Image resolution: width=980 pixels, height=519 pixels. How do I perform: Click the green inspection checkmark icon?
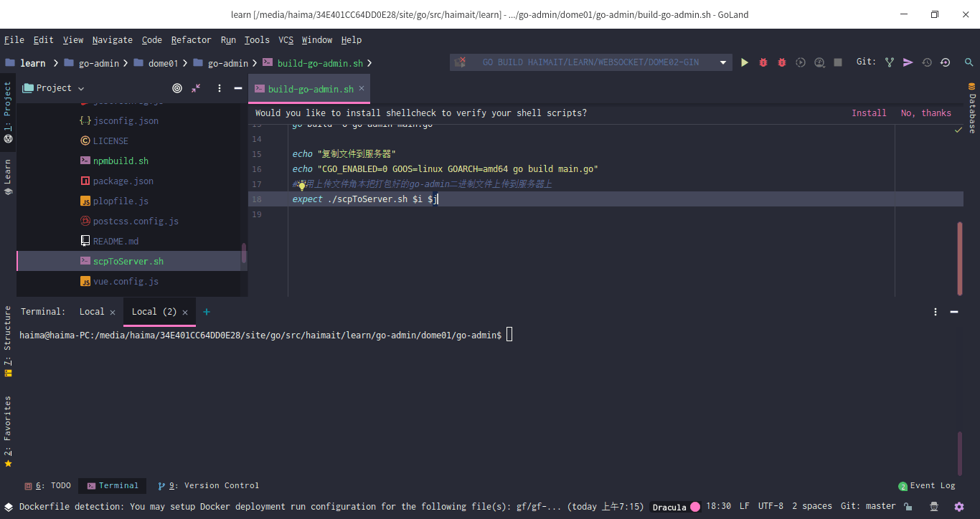958,130
